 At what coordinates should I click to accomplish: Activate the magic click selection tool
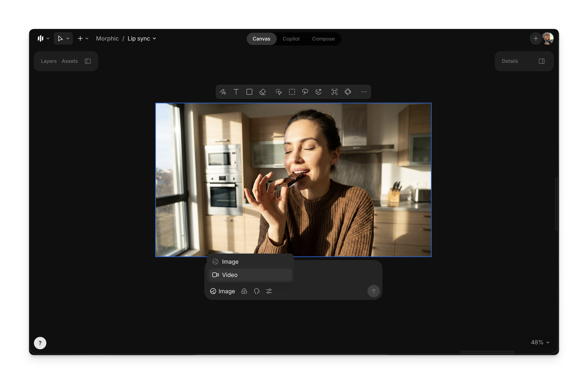tap(278, 92)
